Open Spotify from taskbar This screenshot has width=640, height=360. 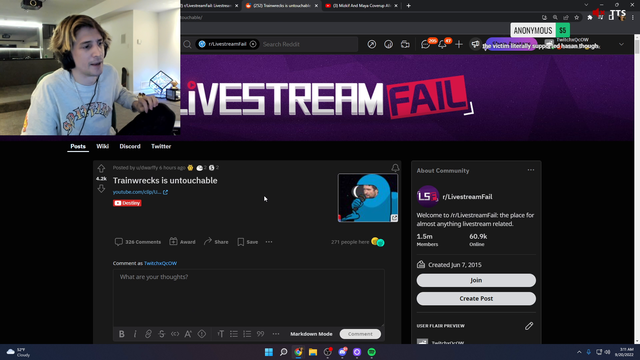coord(371,352)
